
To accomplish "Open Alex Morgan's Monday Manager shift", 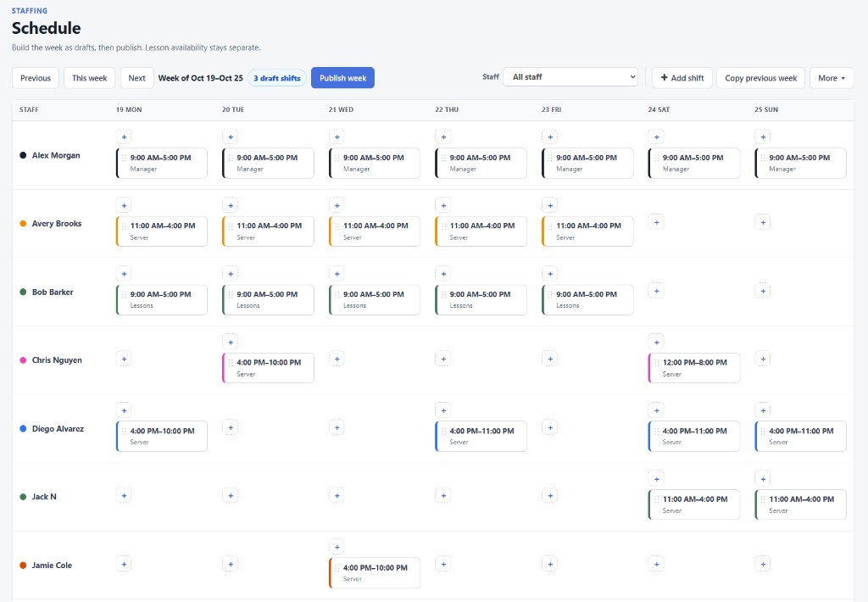I will 162,163.
